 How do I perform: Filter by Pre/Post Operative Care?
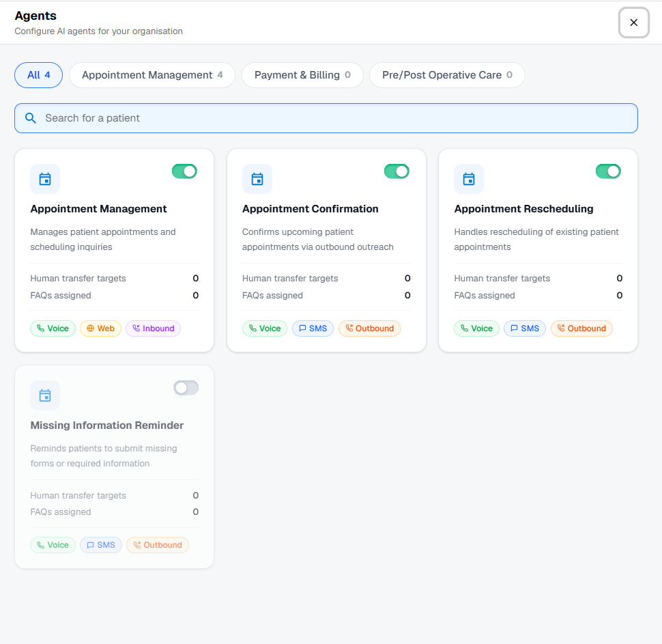446,75
